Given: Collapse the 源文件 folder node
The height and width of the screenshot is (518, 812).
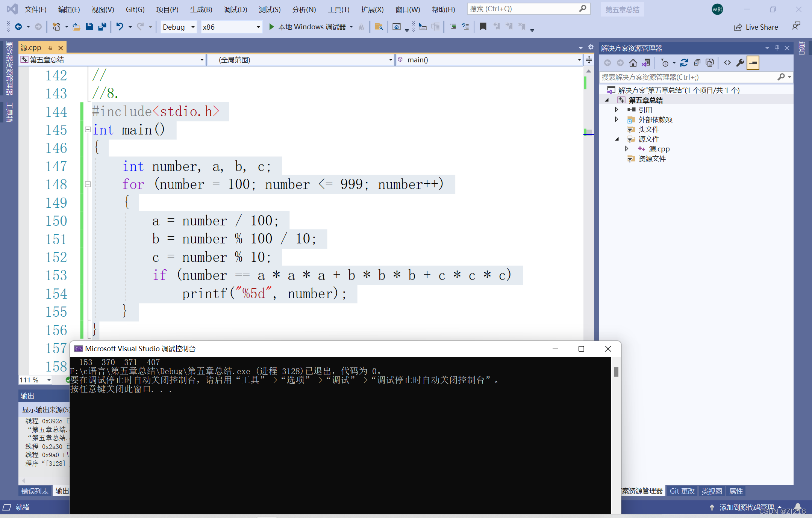Looking at the screenshot, I should point(617,139).
